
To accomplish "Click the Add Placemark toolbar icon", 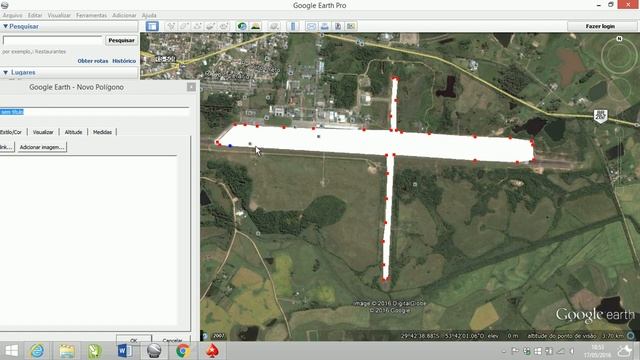I will [x=171, y=26].
